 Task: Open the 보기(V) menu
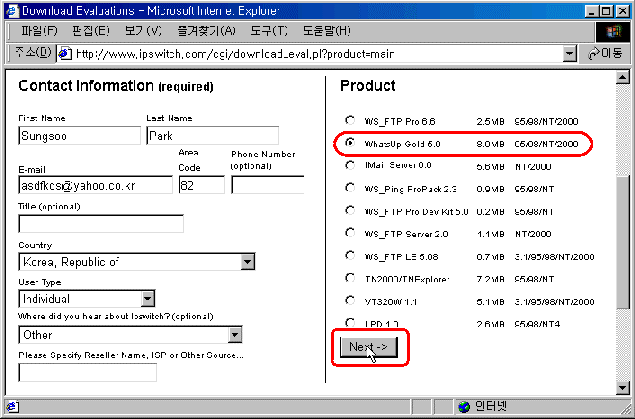pos(143,31)
